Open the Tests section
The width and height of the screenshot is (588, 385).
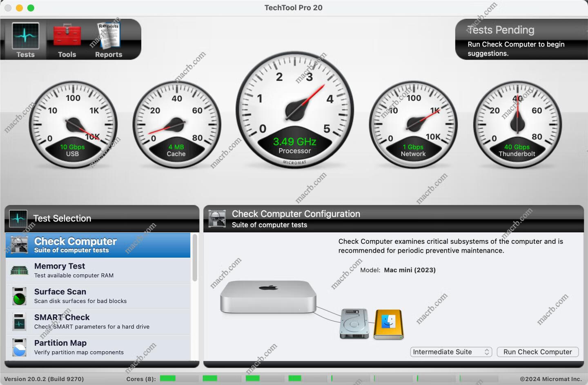(x=25, y=40)
